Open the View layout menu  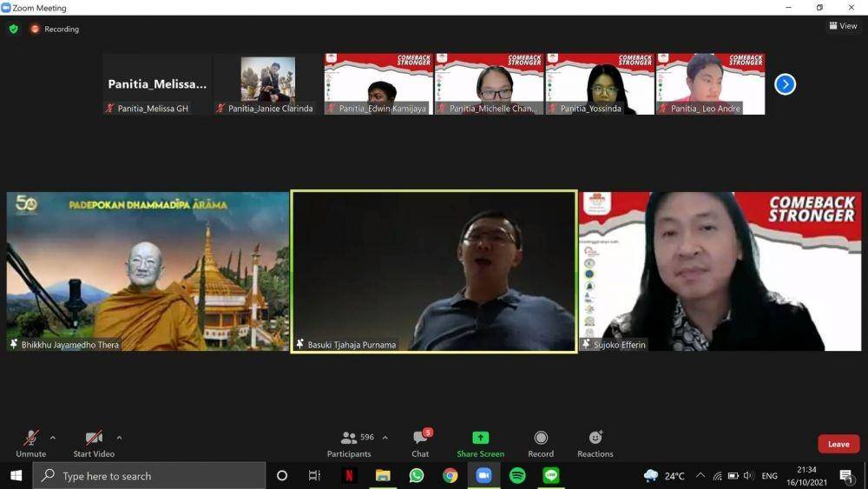click(843, 25)
